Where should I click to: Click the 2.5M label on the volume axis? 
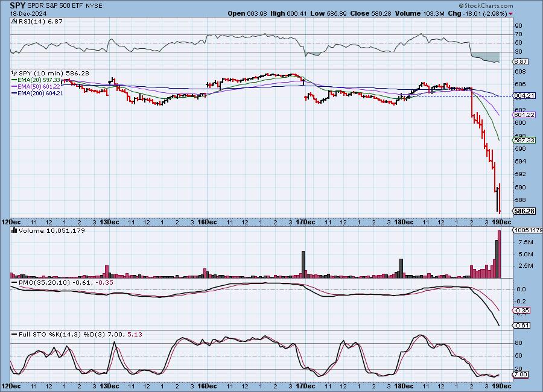point(526,265)
